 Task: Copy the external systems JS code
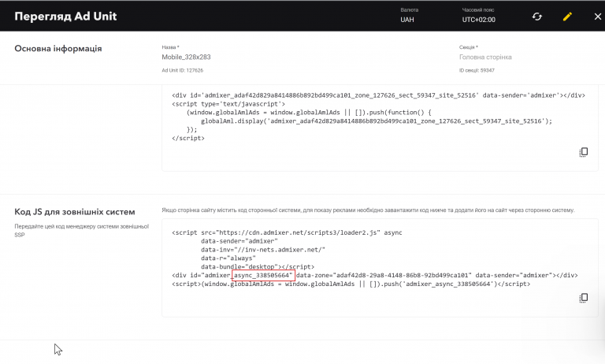(x=584, y=298)
